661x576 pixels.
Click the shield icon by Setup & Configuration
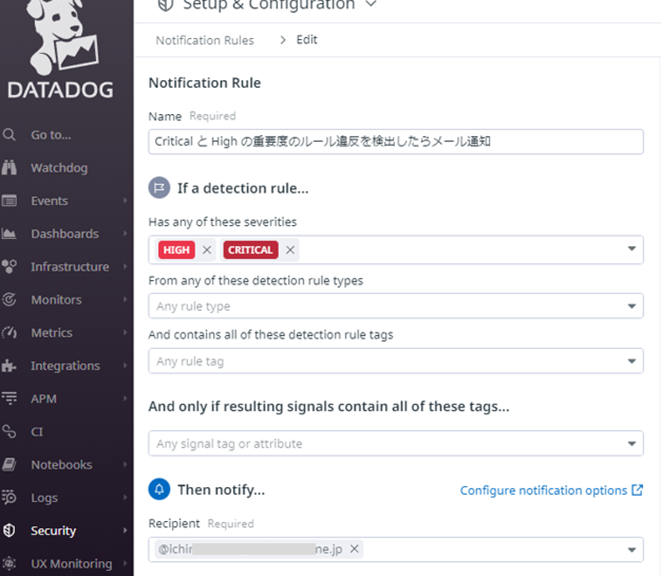[x=165, y=5]
